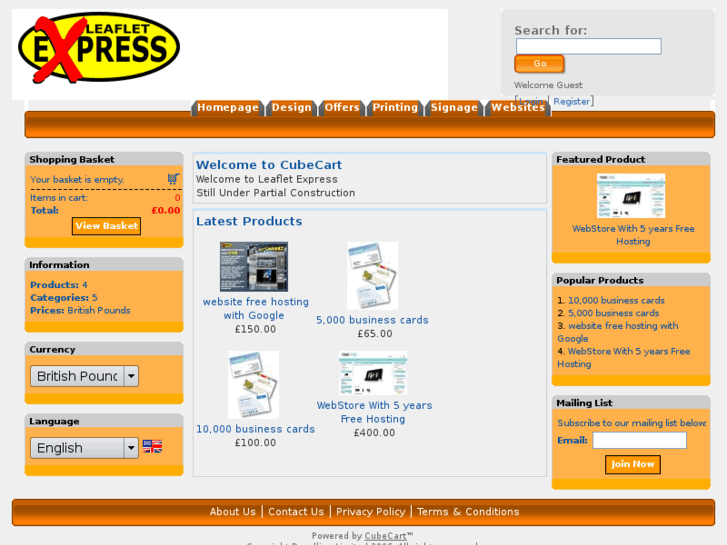This screenshot has width=727, height=545.
Task: Open website free hosting with Google link in Latest Products
Action: 255,308
